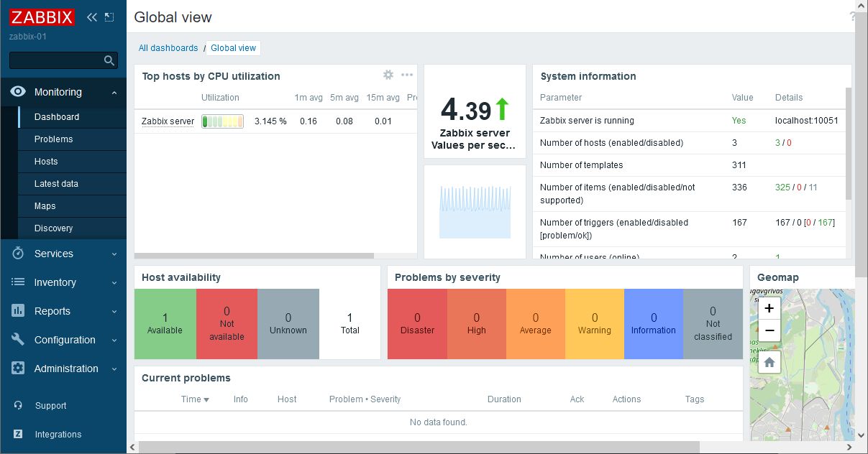
Task: Select the Global view breadcrumb tab
Action: (x=234, y=48)
